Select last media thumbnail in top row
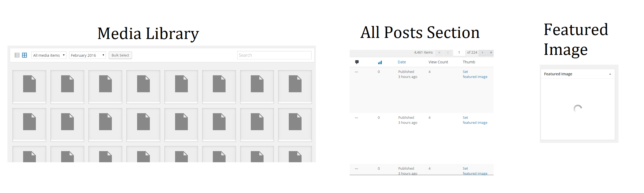 295,87
